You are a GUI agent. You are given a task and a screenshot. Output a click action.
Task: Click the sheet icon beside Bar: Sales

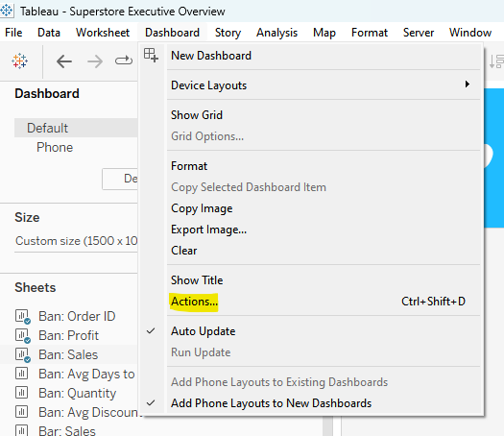pos(21,430)
